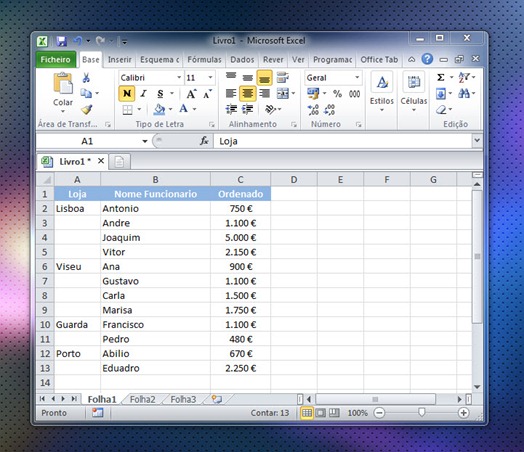Align cell content to top
Viewport: 524px width, 452px height.
[x=231, y=76]
